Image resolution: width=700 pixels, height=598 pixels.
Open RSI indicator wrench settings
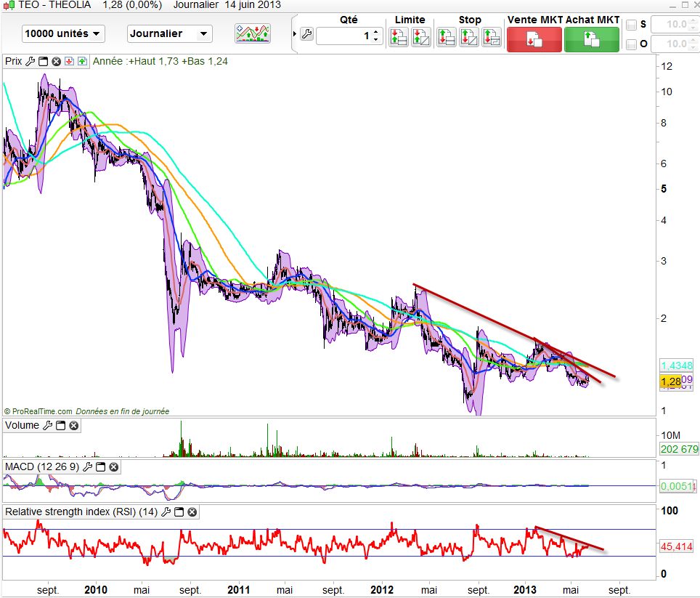tap(166, 512)
